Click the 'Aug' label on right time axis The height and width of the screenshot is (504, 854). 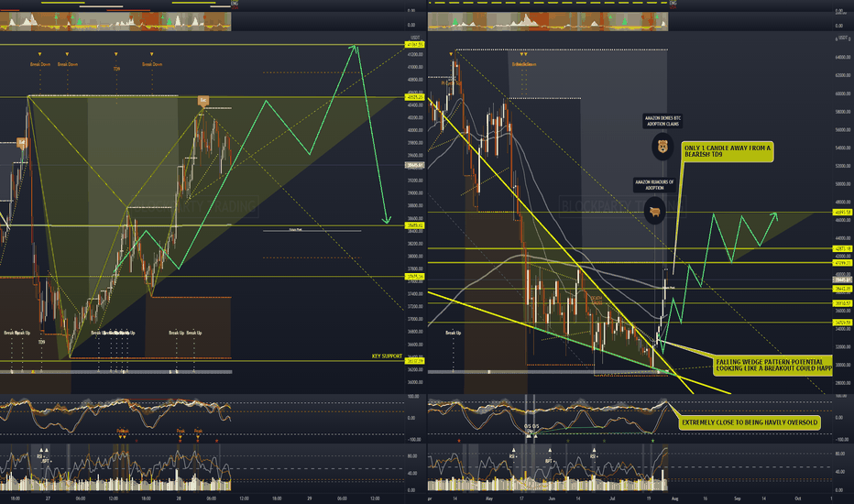[x=674, y=499]
